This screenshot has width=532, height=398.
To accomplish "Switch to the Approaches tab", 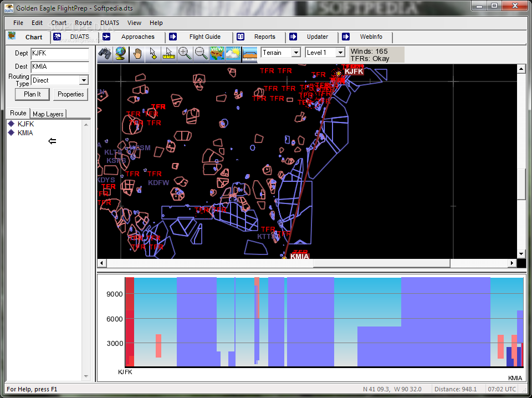I will click(x=133, y=37).
